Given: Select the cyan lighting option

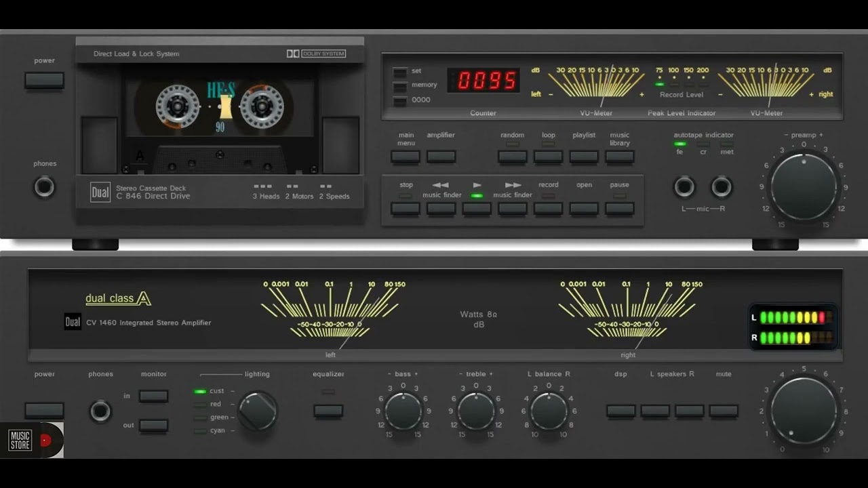Looking at the screenshot, I should (x=200, y=430).
